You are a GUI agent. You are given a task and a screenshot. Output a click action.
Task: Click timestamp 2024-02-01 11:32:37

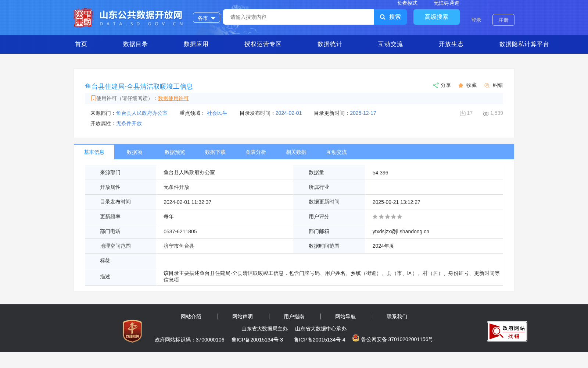(x=187, y=202)
